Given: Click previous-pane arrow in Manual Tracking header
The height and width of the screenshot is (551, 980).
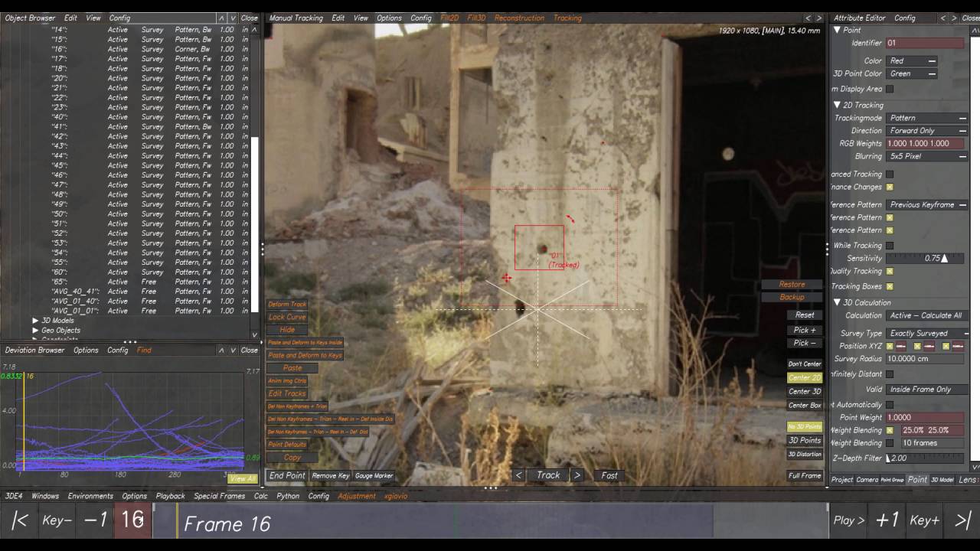Looking at the screenshot, I should 807,18.
